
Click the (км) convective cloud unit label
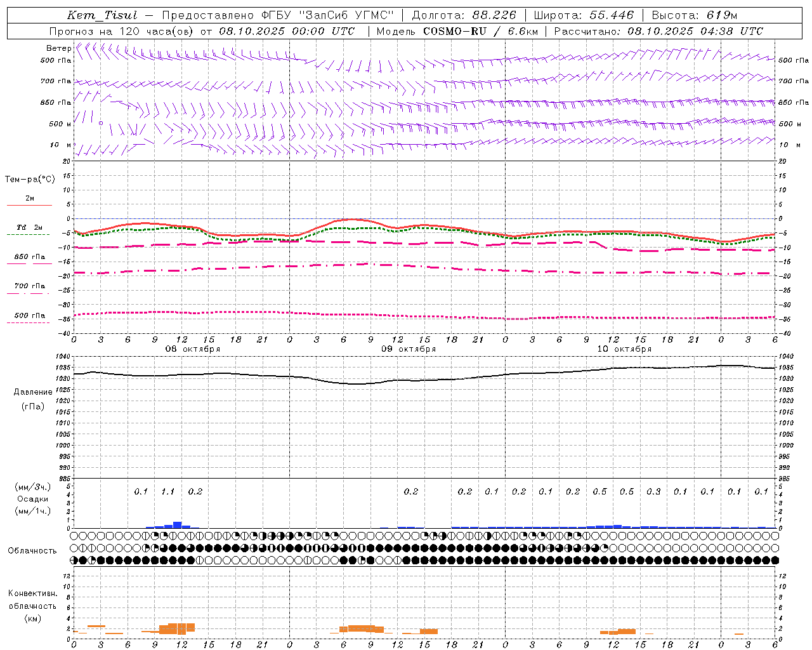click(33, 618)
